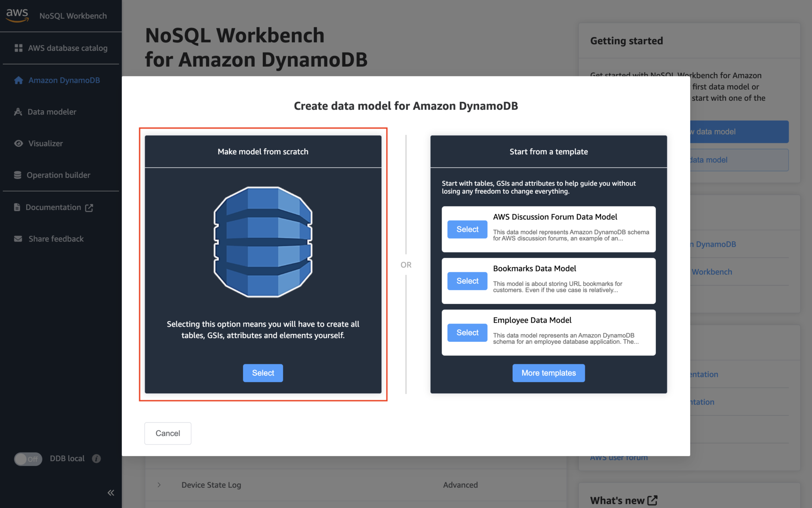This screenshot has height=508, width=812.
Task: Click the More templates button
Action: [x=548, y=373]
